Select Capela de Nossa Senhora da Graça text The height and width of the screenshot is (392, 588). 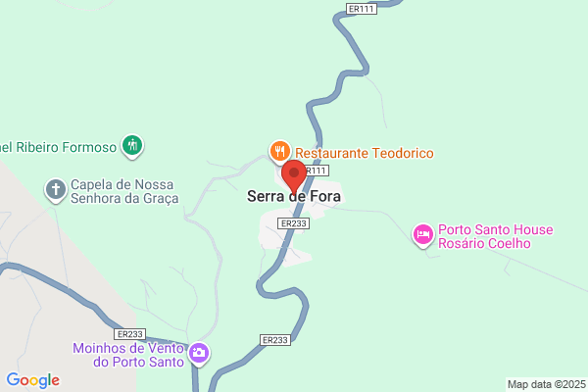coord(124,191)
